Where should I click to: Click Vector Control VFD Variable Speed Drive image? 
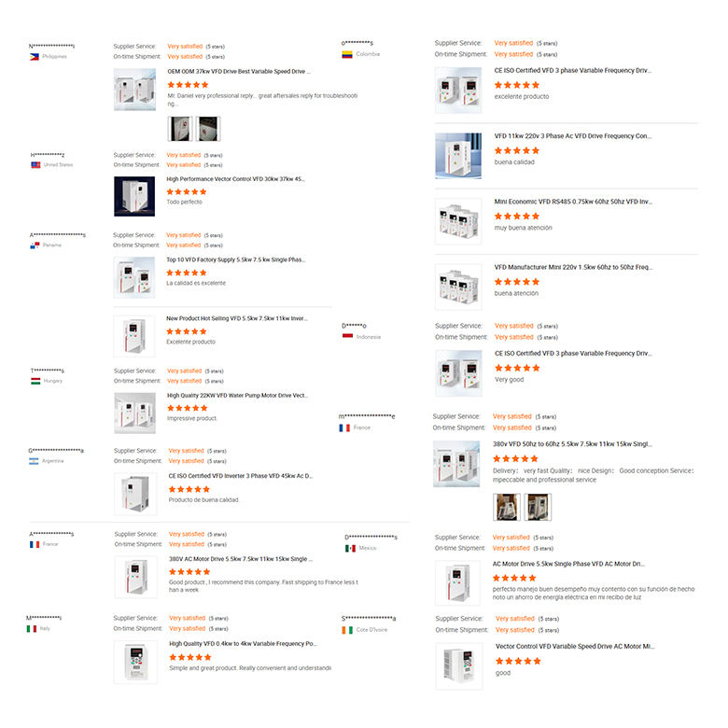click(458, 665)
